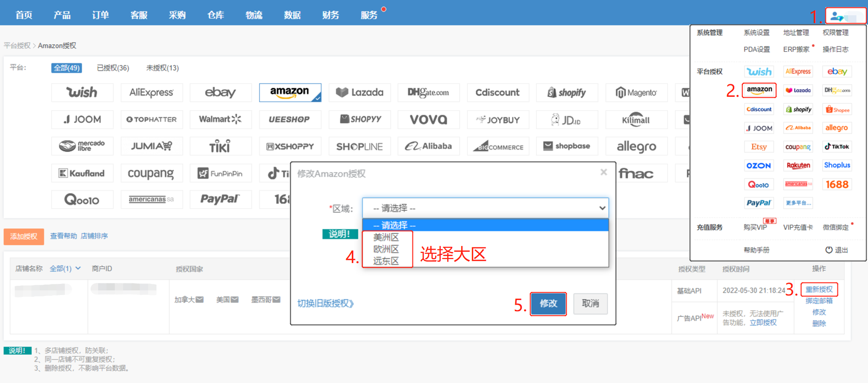
Task: Click the 重新授权 link in operations column
Action: [x=818, y=289]
